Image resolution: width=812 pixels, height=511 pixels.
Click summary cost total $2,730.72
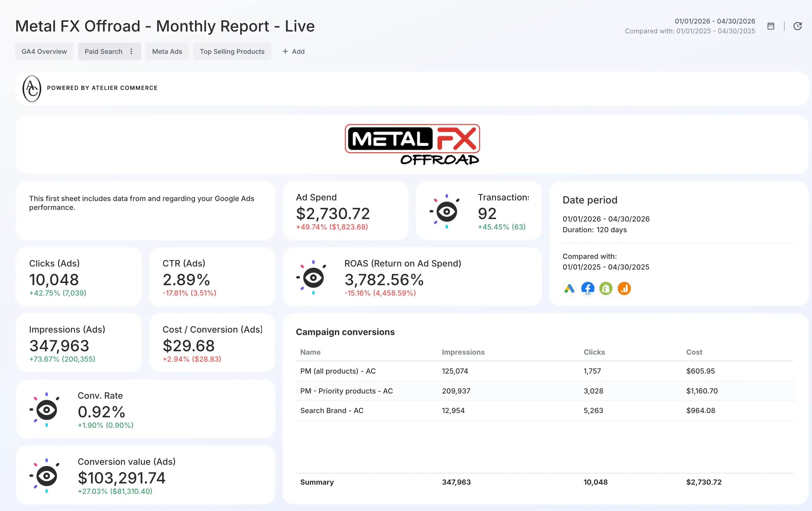click(x=704, y=482)
